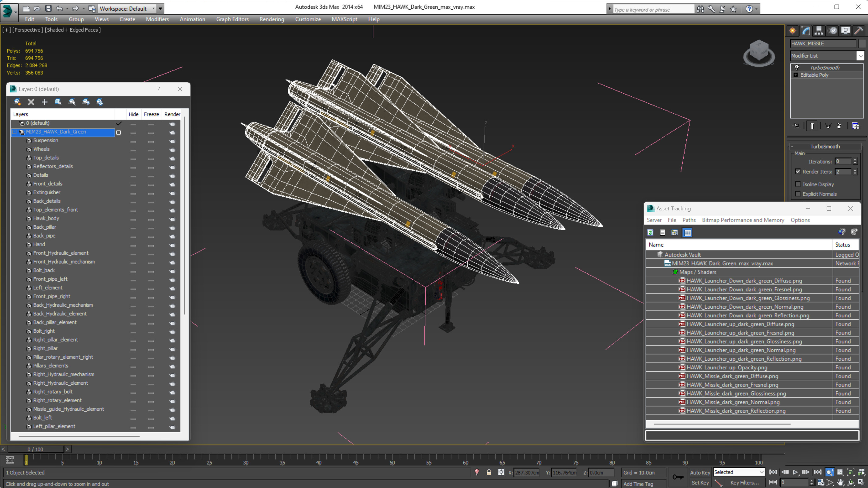Click Layer dialog horizontal scrollbar

point(79,436)
